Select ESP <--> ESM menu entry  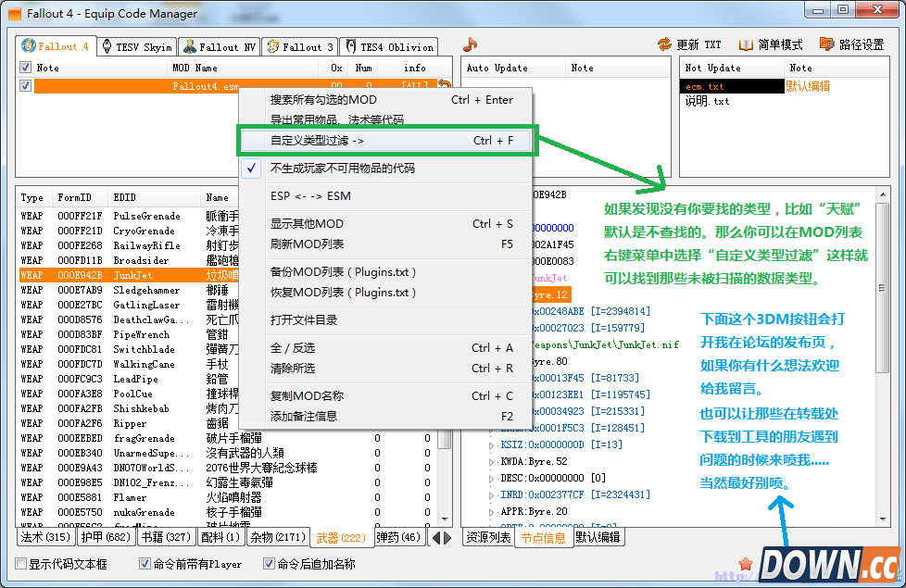point(310,196)
